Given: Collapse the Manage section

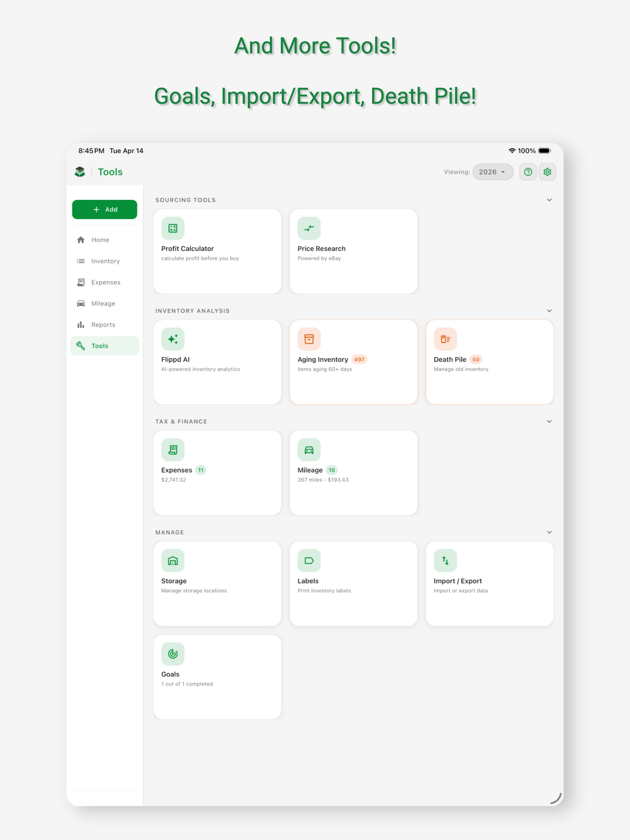Looking at the screenshot, I should (x=549, y=532).
